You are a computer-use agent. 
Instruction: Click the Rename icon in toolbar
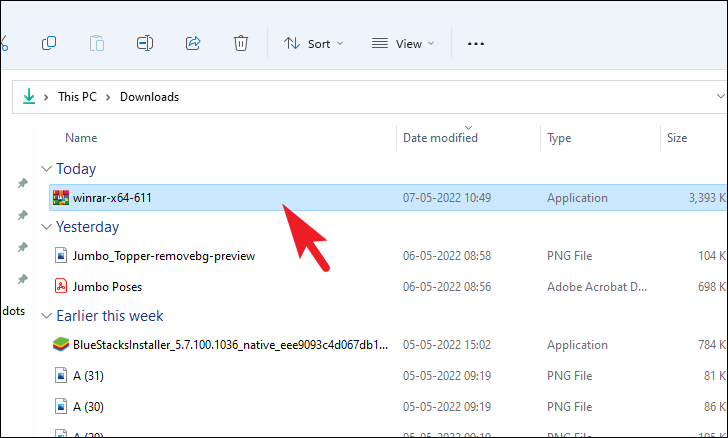coord(145,43)
